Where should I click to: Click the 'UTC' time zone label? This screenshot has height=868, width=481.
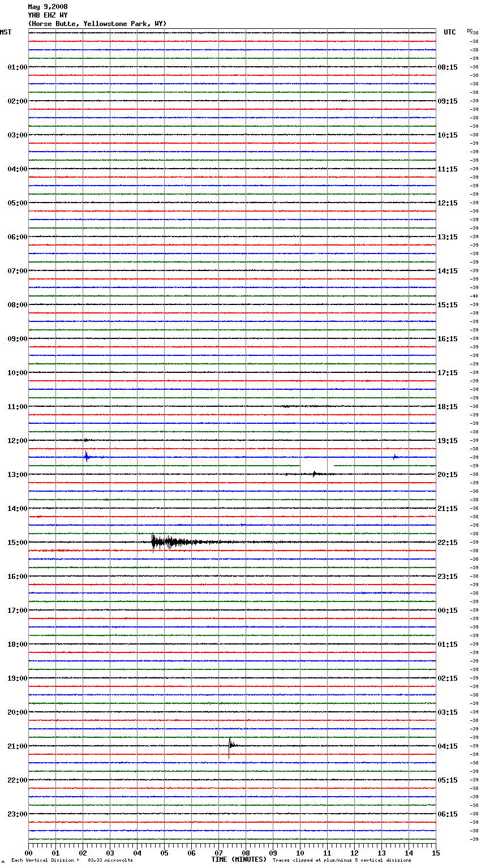point(450,32)
